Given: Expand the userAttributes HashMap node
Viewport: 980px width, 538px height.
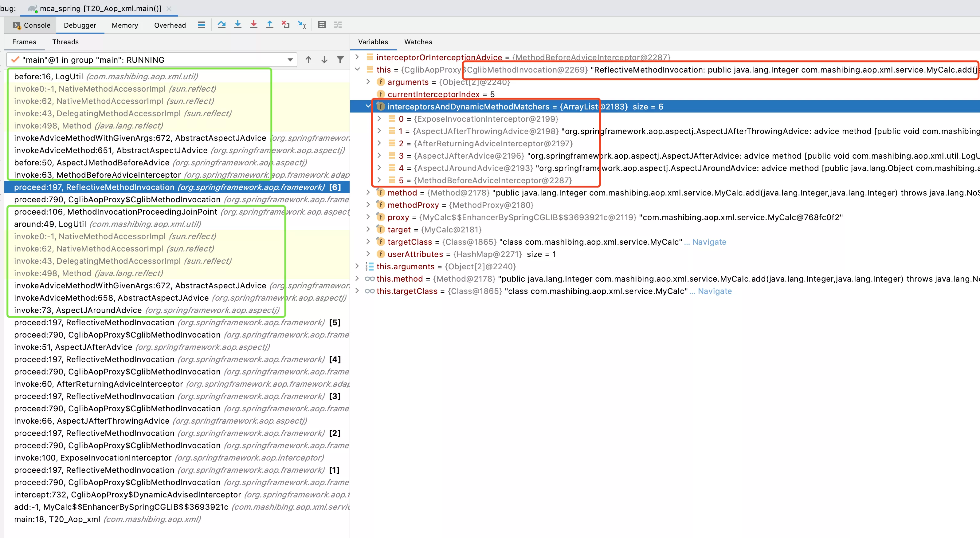Looking at the screenshot, I should coord(368,254).
